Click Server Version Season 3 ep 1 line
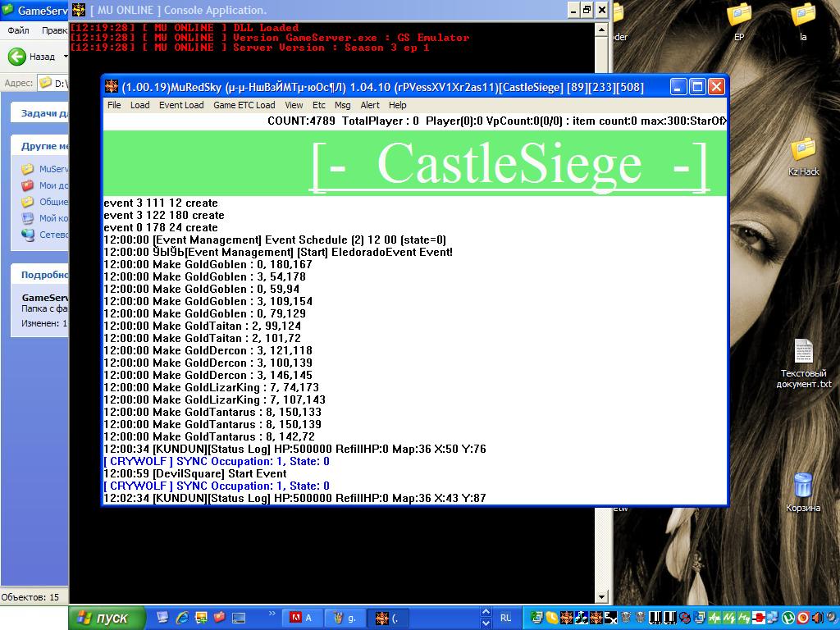 click(250, 47)
